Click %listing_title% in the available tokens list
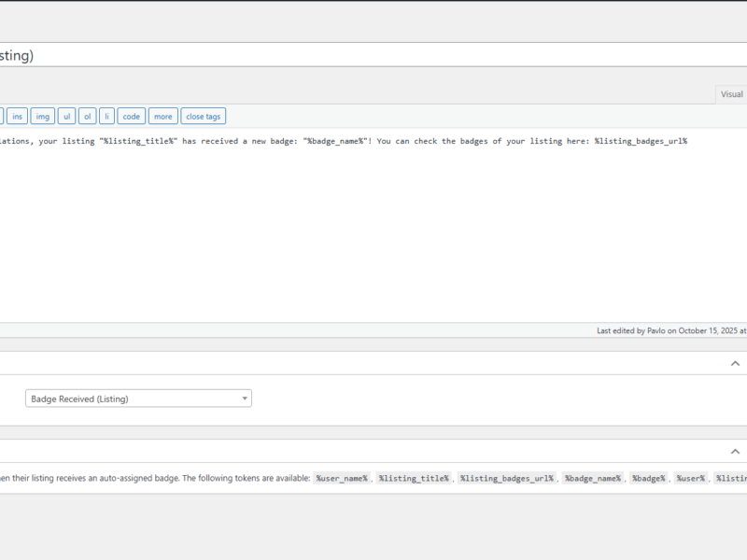This screenshot has height=560, width=747. click(x=414, y=478)
